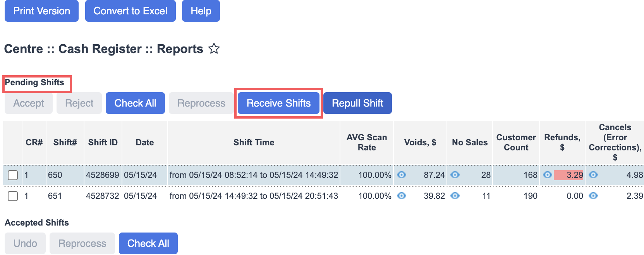The width and height of the screenshot is (644, 255).
Task: Click the refunds value 0.00
Action: tap(575, 196)
